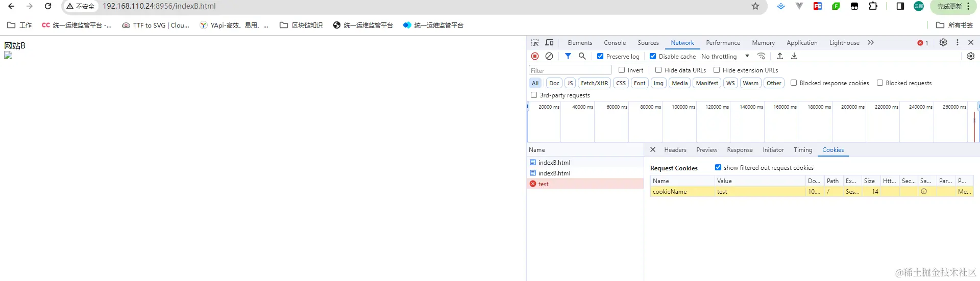
Task: Open DevTools three-dot customize menu
Action: pos(958,43)
